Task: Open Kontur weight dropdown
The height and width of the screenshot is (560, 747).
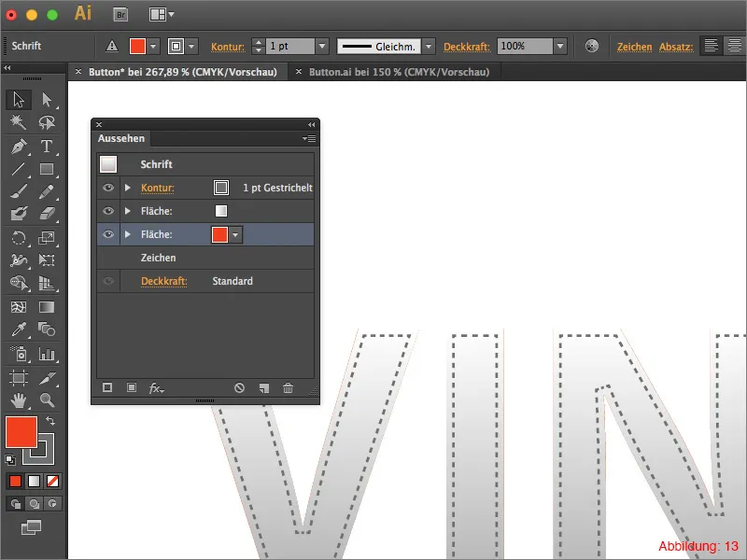Action: coord(322,46)
